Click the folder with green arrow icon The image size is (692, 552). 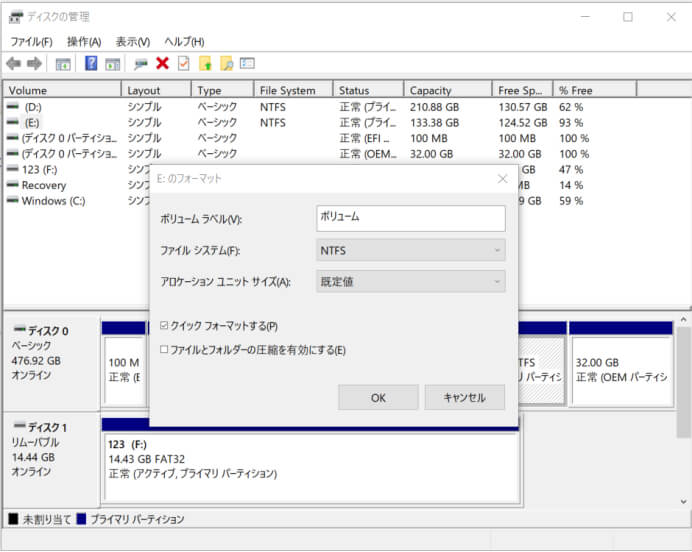[205, 64]
